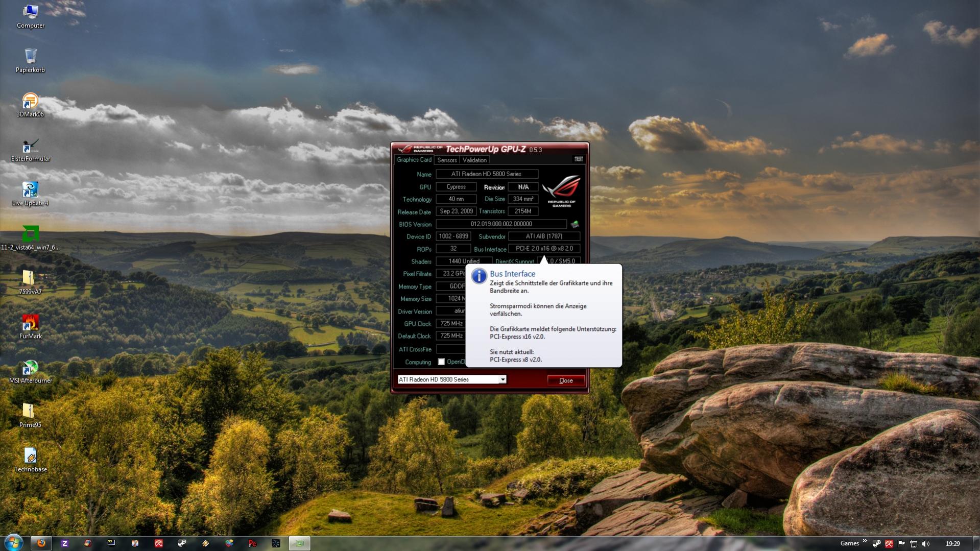Image resolution: width=980 pixels, height=551 pixels.
Task: Click the GPU-Z screenshot camera icon
Action: pos(579,159)
